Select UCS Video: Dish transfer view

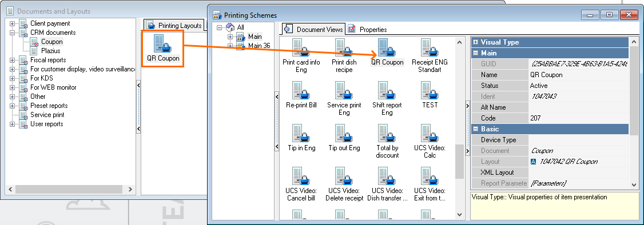(387, 184)
